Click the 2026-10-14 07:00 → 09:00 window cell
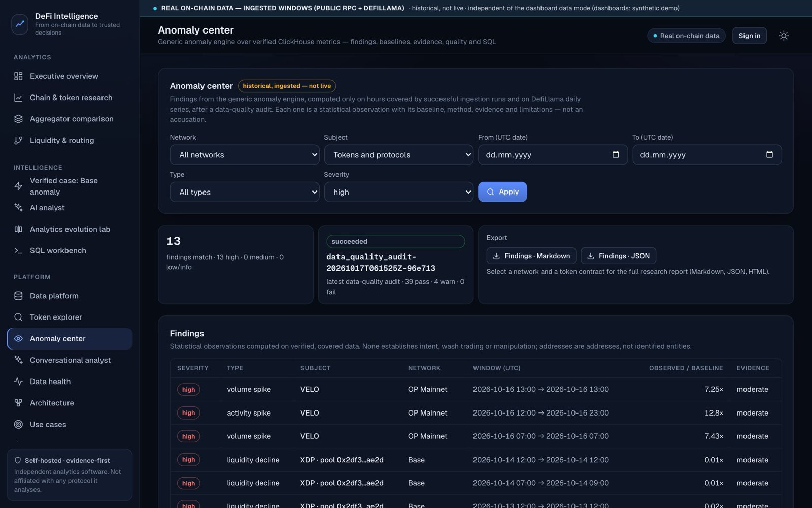The width and height of the screenshot is (812, 508). 540,483
